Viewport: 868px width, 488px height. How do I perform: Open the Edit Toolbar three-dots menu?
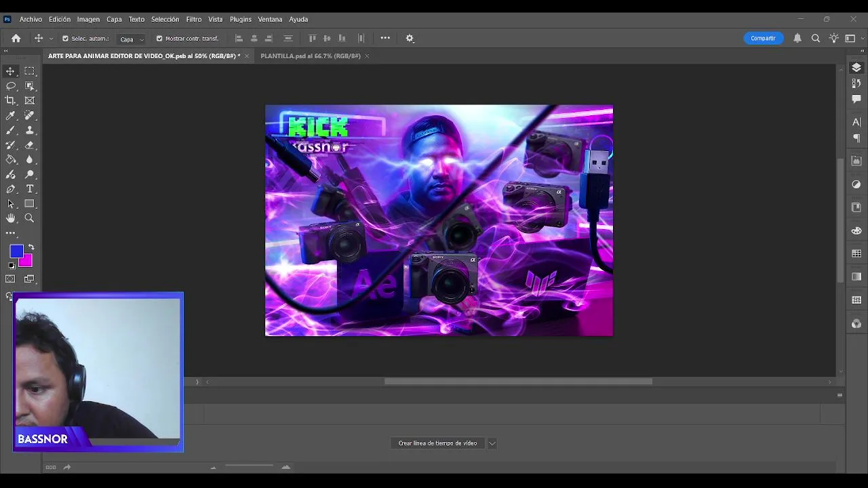click(11, 233)
